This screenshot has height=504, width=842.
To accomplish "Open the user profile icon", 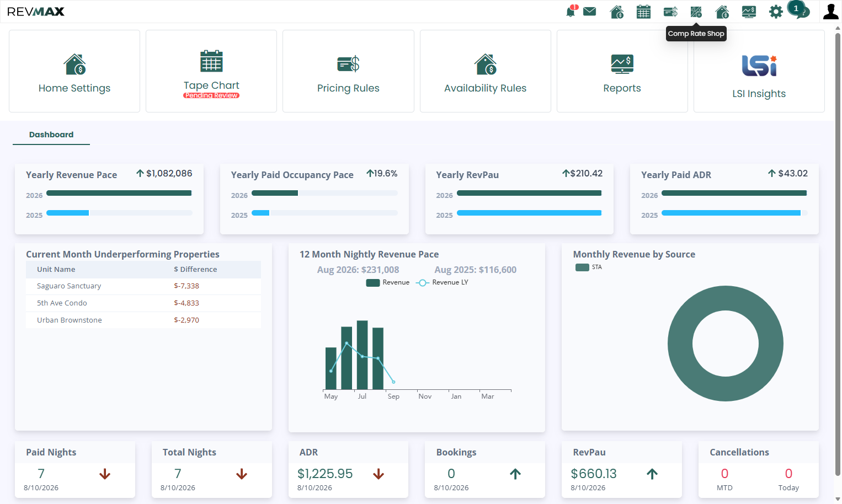I will pos(830,12).
